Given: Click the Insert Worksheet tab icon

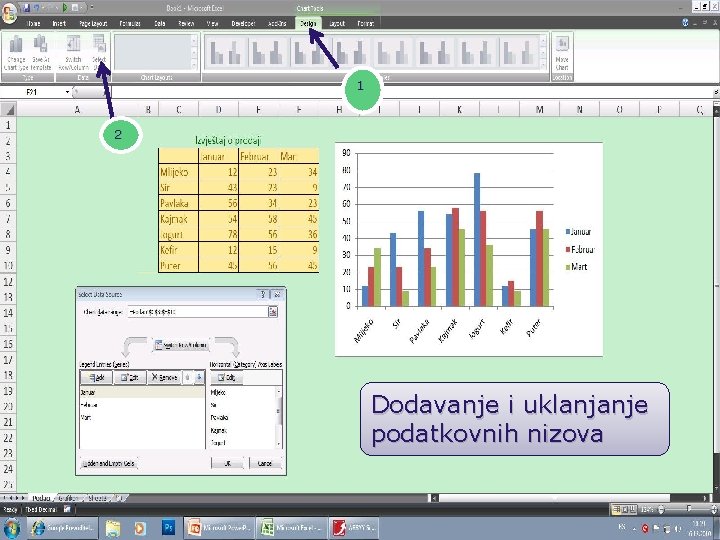Looking at the screenshot, I should [119, 498].
